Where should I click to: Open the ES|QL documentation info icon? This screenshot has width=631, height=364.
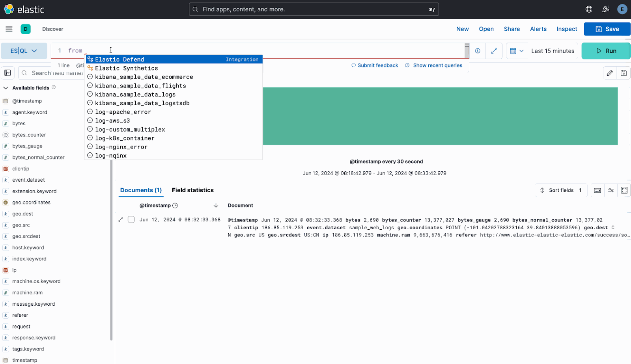(478, 51)
